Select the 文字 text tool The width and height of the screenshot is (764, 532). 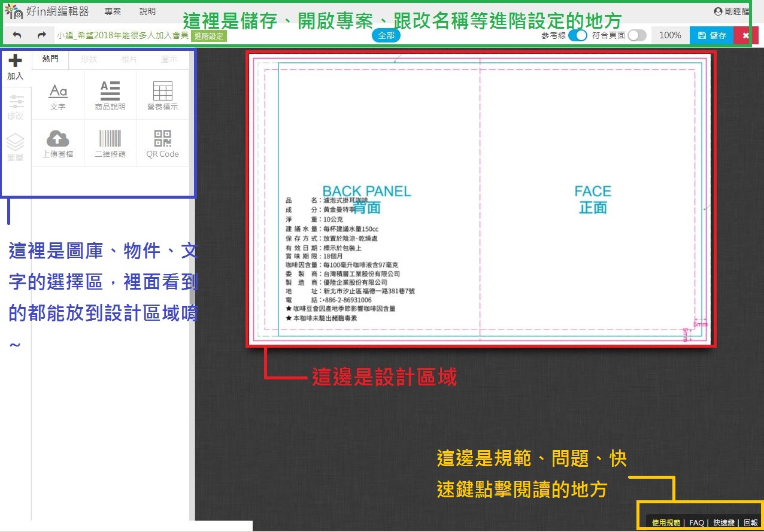coord(57,96)
